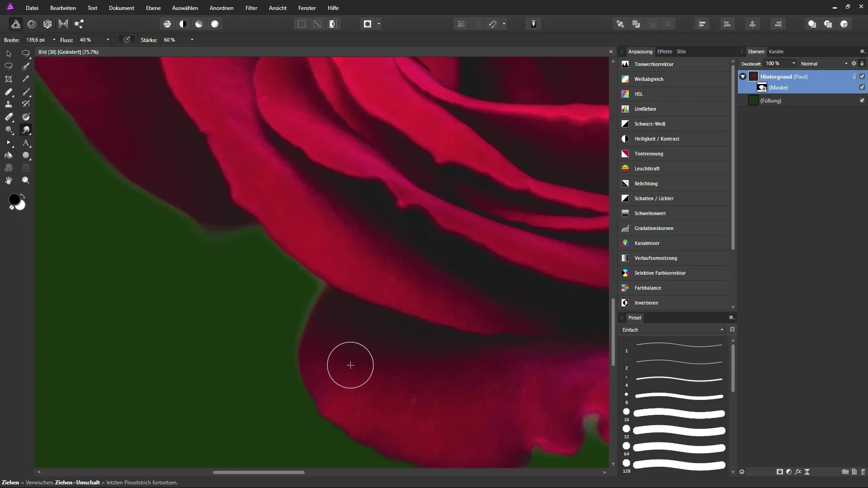Screen dimensions: 868x488
Task: Open the Breite width dropdown
Action: point(54,40)
